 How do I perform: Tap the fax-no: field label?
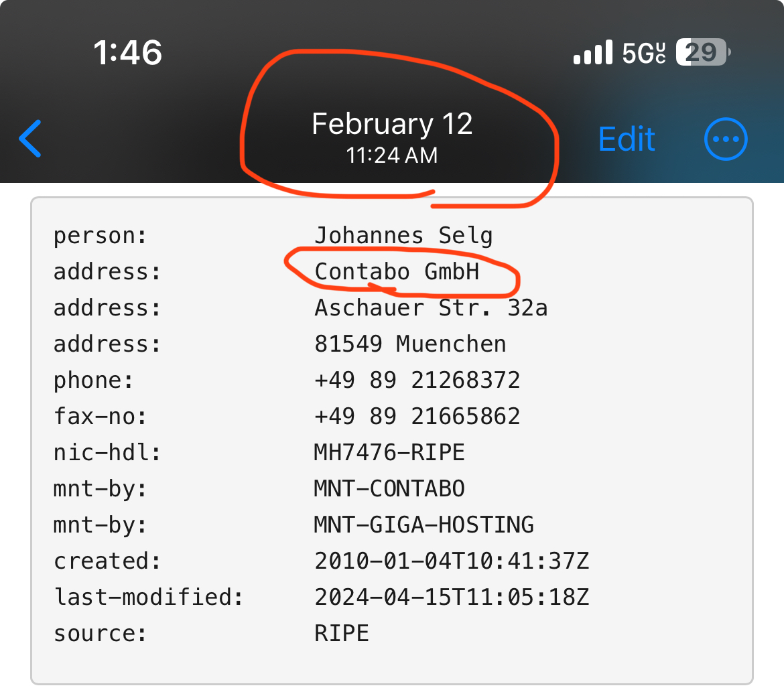(x=100, y=417)
